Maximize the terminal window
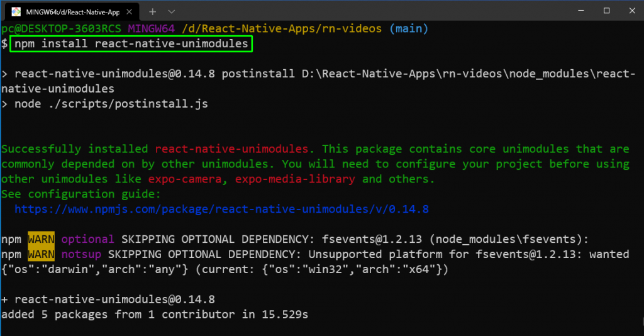The width and height of the screenshot is (644, 336). [606, 11]
